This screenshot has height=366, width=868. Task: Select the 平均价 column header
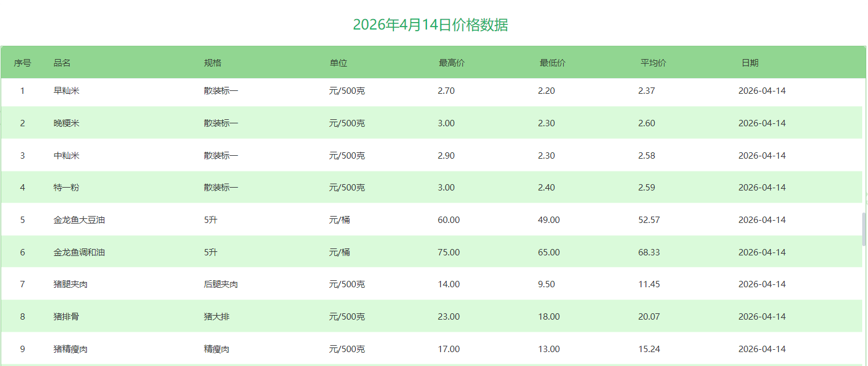tap(653, 63)
